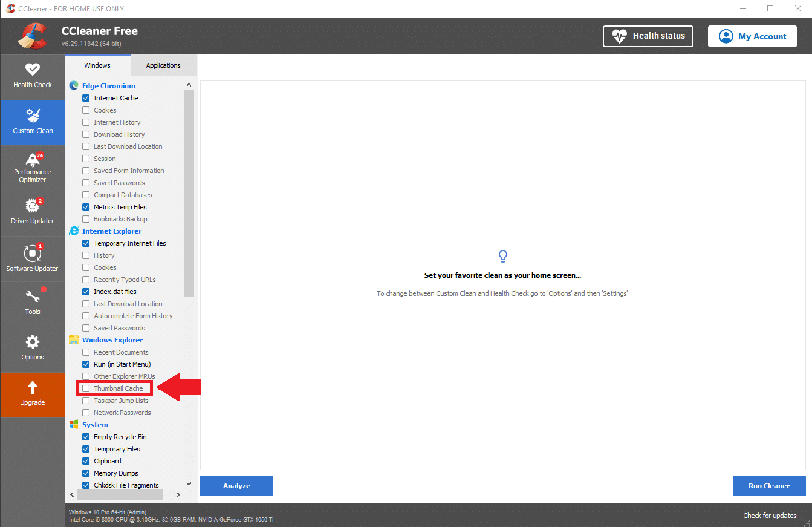This screenshot has width=812, height=527.
Task: Click the Run Cleaner button
Action: [x=769, y=486]
